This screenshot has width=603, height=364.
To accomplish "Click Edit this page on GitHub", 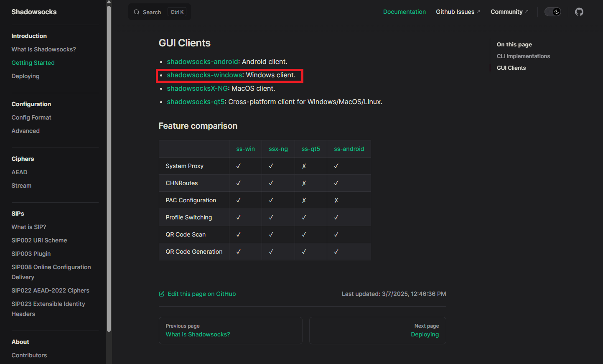I will point(201,294).
